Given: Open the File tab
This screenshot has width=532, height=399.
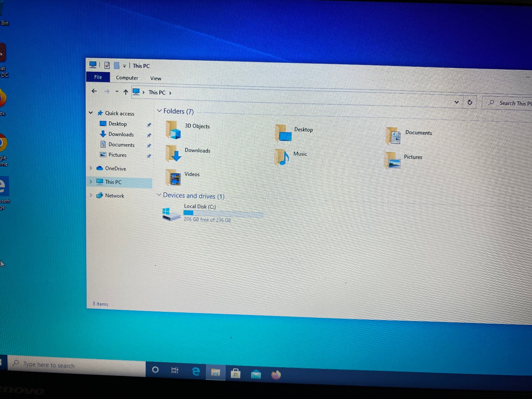Looking at the screenshot, I should [98, 77].
